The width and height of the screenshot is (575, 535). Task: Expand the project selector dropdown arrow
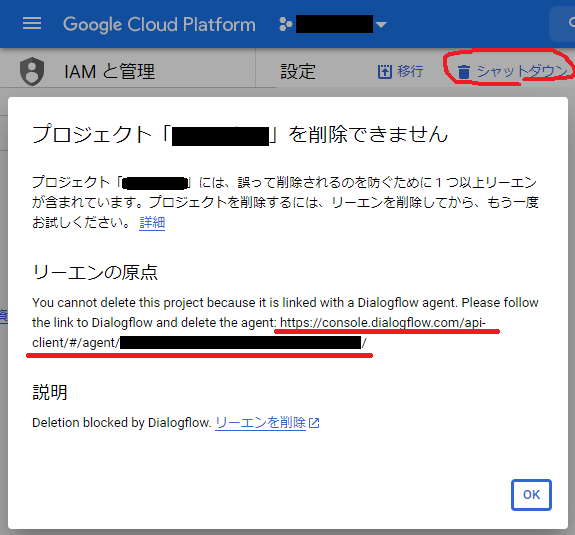[x=381, y=25]
